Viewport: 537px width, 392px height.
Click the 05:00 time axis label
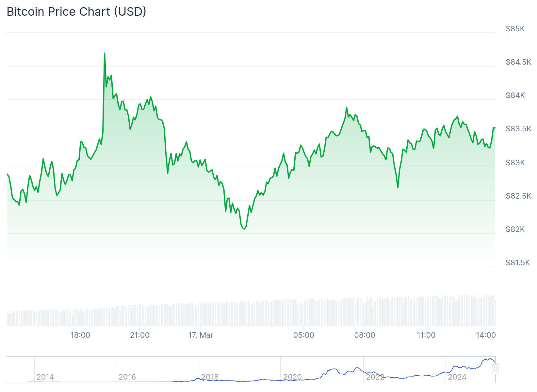point(304,335)
